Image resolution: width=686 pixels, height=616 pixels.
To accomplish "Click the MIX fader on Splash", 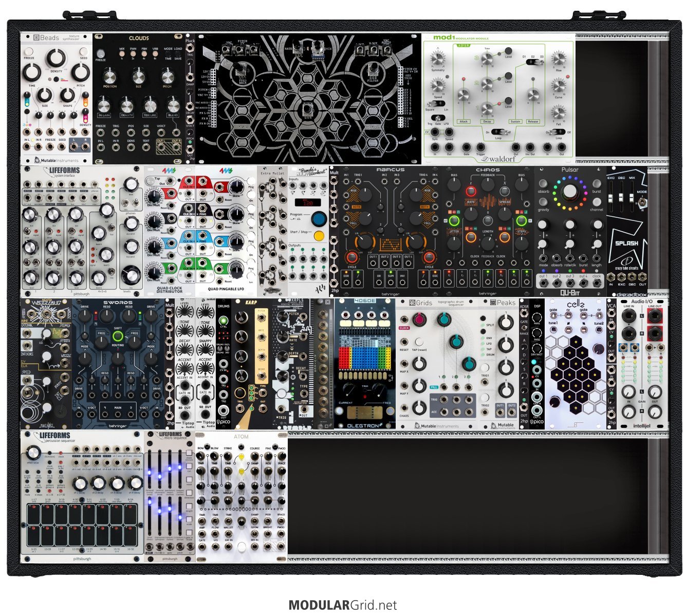I will click(x=631, y=198).
